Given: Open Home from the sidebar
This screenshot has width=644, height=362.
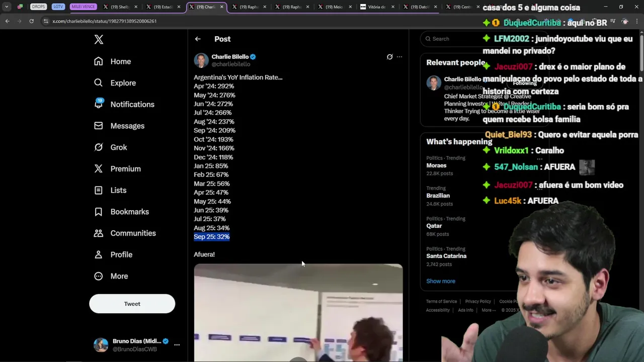Looking at the screenshot, I should coord(112,61).
